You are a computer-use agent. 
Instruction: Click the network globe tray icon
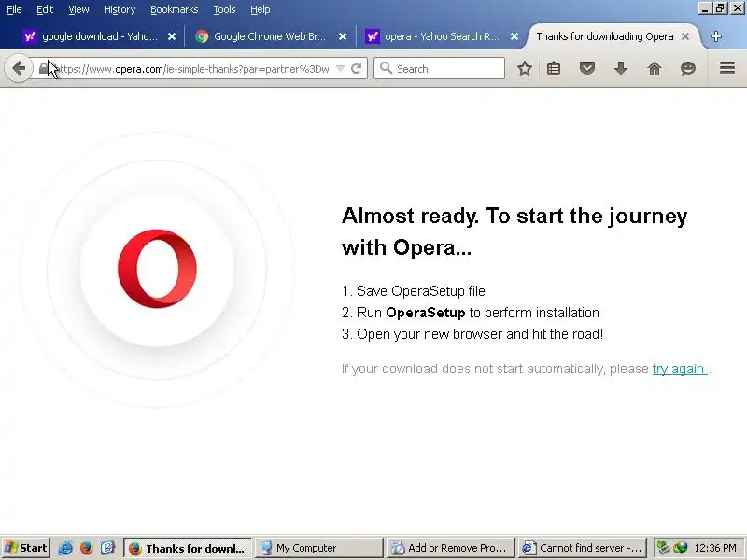[x=680, y=548]
